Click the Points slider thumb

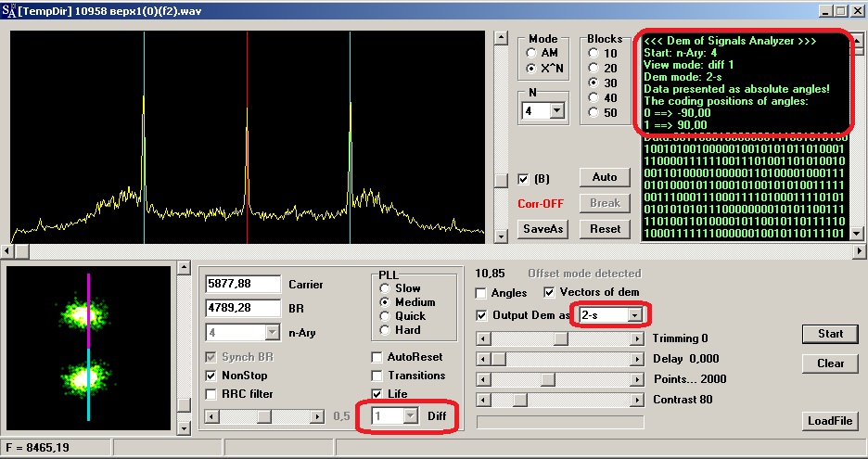click(547, 379)
